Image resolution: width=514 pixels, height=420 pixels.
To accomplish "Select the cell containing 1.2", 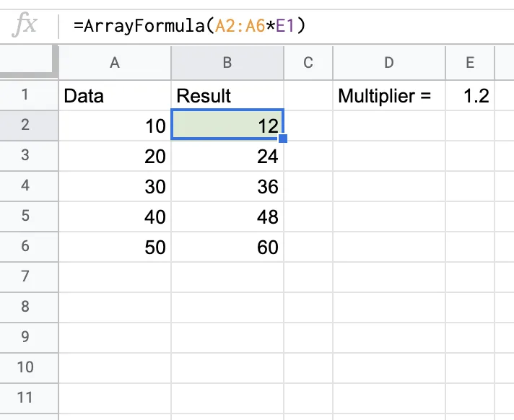I will pos(469,95).
